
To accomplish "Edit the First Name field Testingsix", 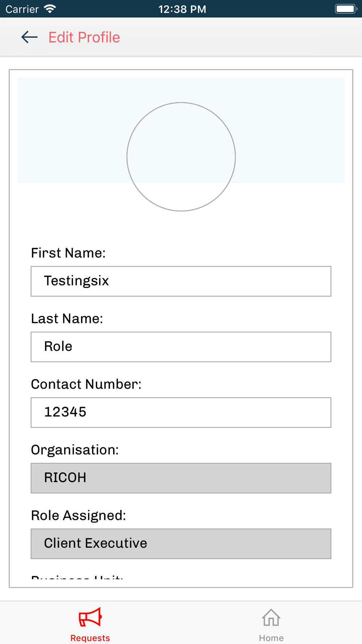I will pos(181,281).
